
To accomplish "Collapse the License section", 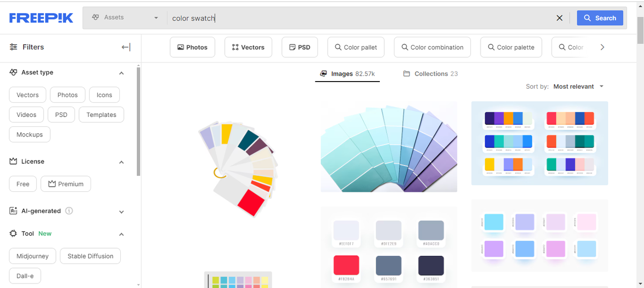I will pyautogui.click(x=121, y=162).
